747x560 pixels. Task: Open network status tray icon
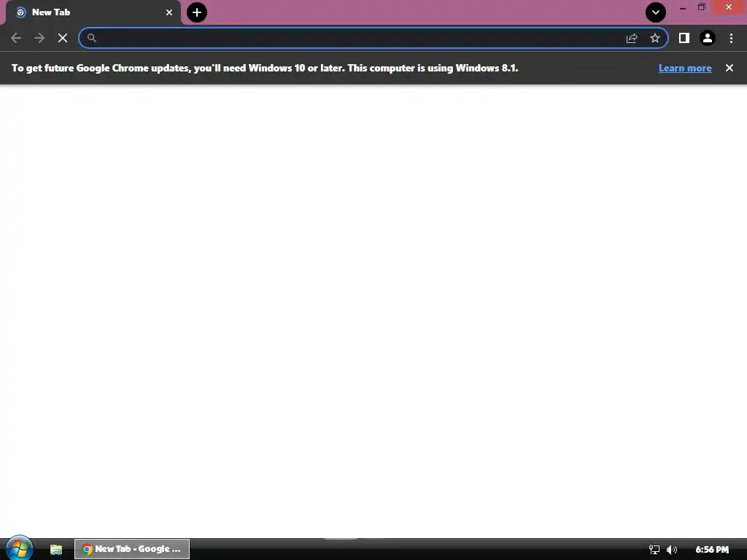click(x=654, y=550)
